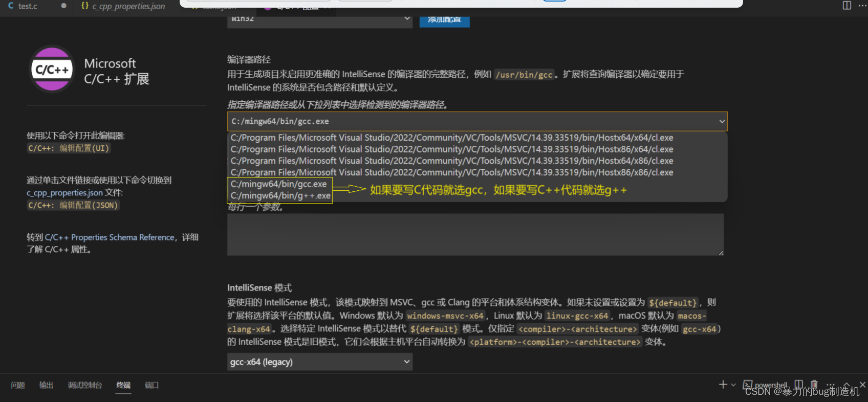Click the blue 添加配置 button
The height and width of the screenshot is (402, 868).
444,20
